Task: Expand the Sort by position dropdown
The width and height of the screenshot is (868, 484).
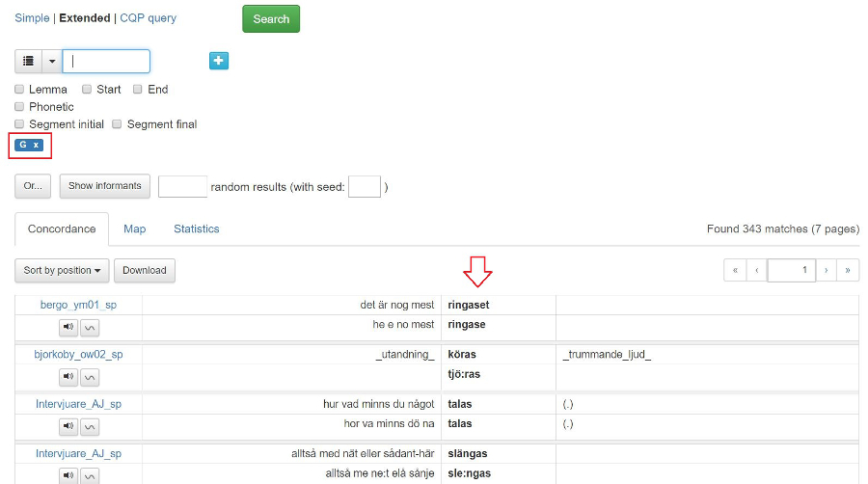Action: tap(63, 270)
